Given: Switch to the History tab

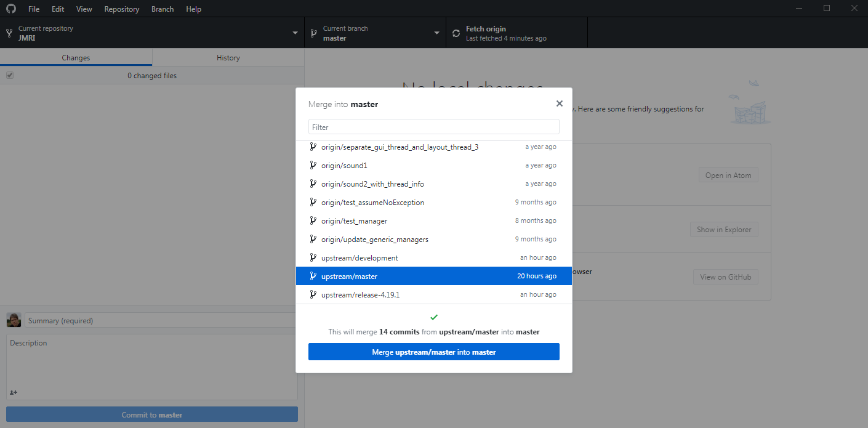Looking at the screenshot, I should pyautogui.click(x=228, y=58).
